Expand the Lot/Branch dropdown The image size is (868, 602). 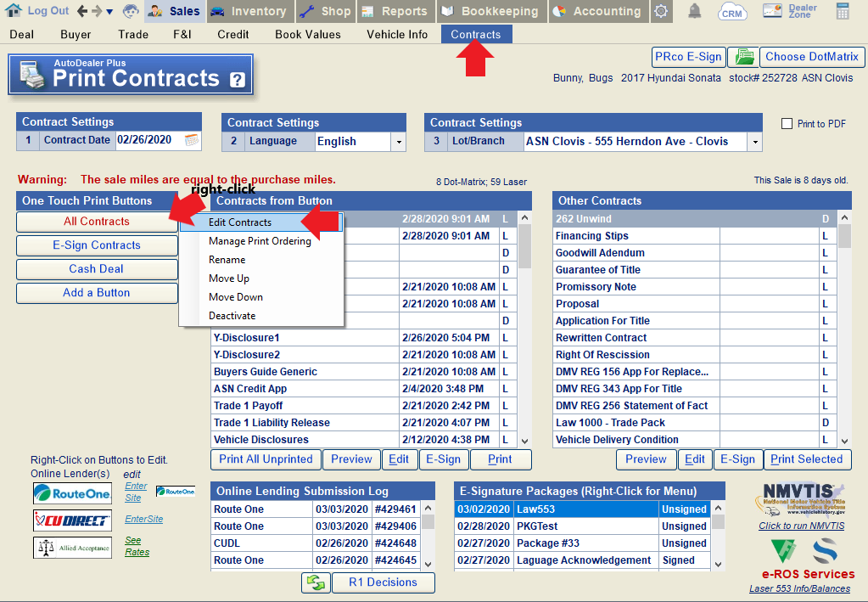point(755,142)
